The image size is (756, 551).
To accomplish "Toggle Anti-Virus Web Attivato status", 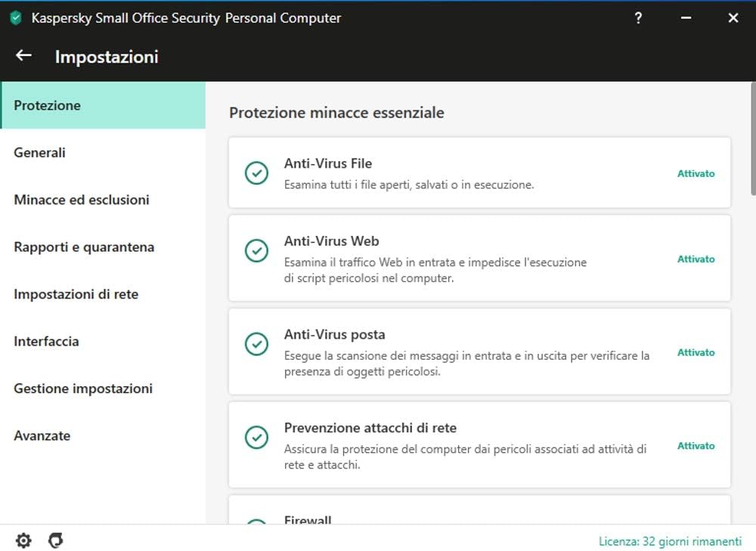I will [x=696, y=258].
